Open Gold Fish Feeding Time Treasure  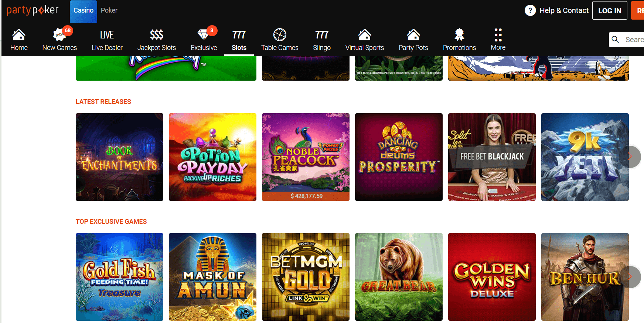(x=119, y=277)
